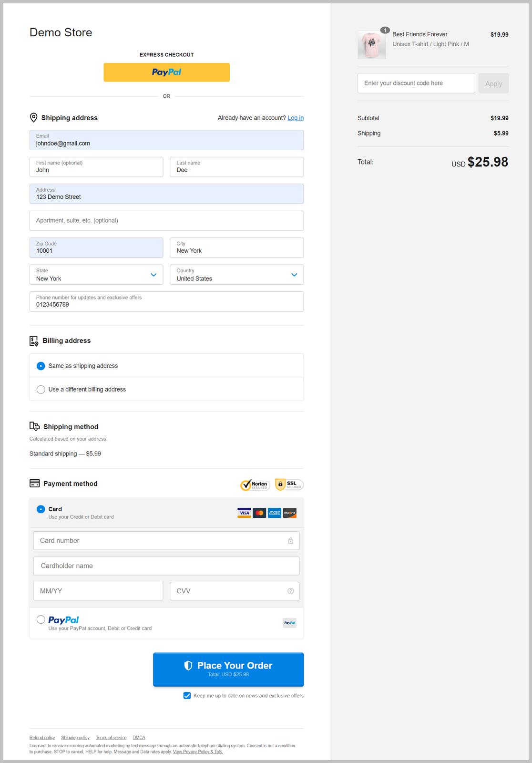Viewport: 532px width, 763px height.
Task: Expand the Country dropdown
Action: (236, 275)
